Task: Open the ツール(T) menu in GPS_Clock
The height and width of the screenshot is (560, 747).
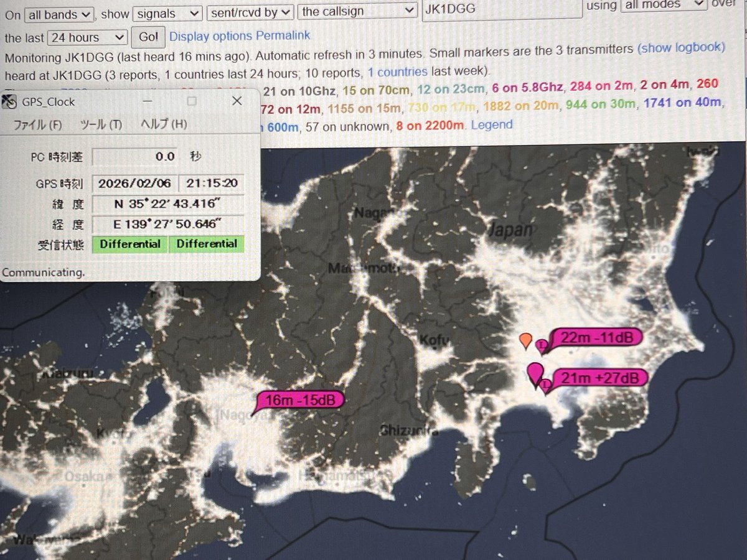Action: (x=101, y=124)
